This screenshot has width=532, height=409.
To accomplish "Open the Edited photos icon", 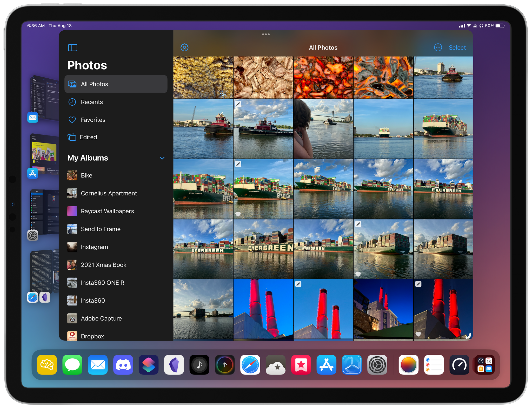I will tap(73, 137).
